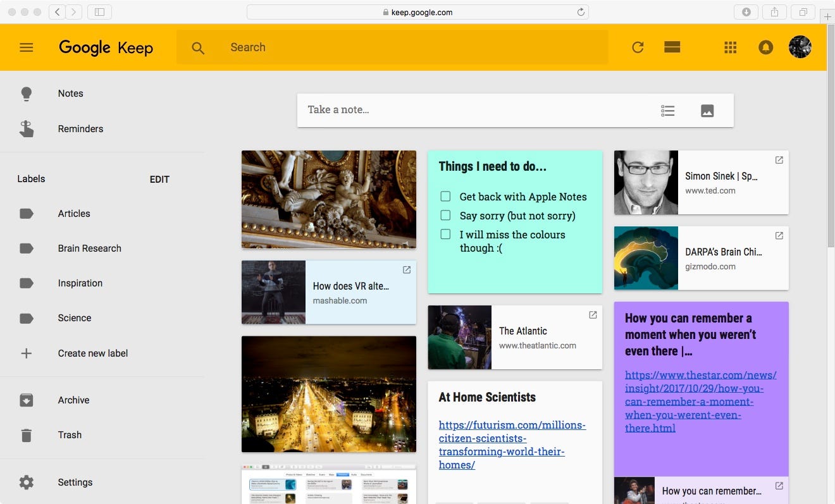Open The Atlantic link note

[515, 338]
